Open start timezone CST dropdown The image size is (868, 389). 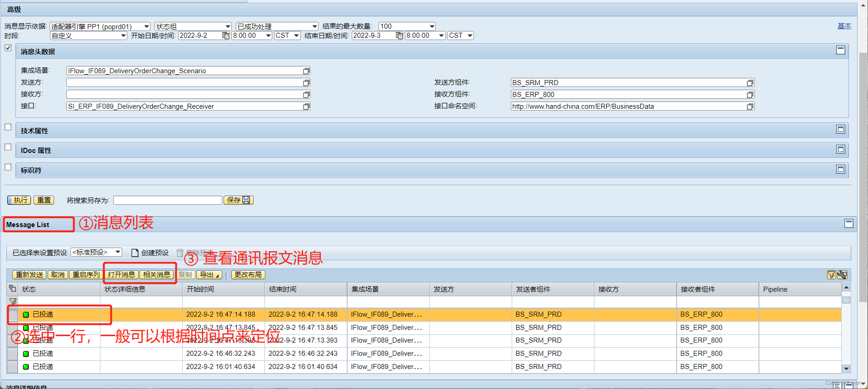point(296,35)
